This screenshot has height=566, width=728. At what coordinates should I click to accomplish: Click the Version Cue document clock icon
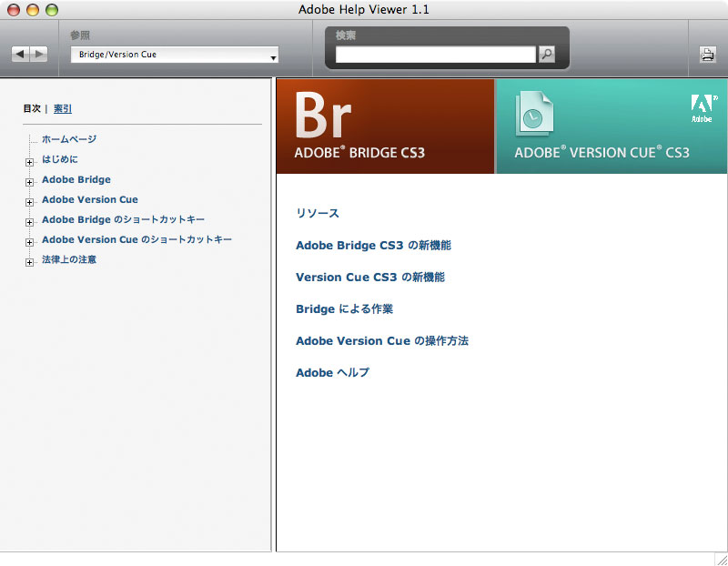tap(534, 114)
